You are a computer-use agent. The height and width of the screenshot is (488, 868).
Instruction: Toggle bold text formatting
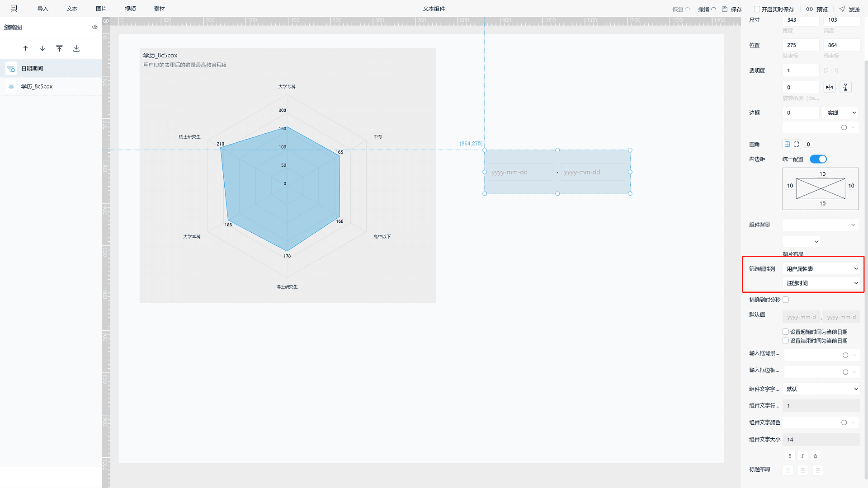pyautogui.click(x=790, y=455)
